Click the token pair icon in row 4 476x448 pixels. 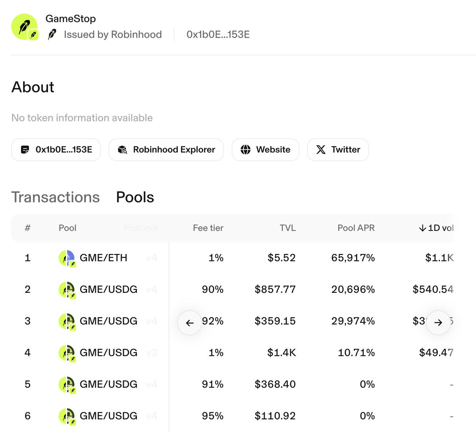pyautogui.click(x=67, y=353)
